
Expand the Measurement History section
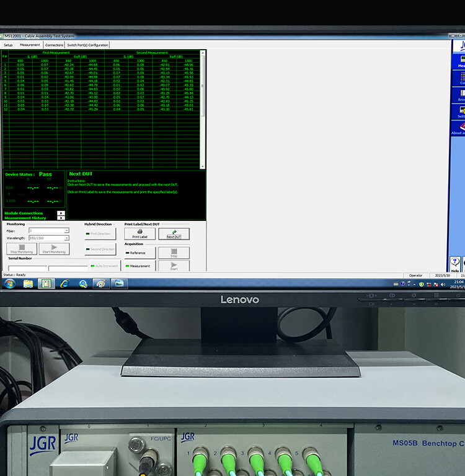click(x=61, y=218)
